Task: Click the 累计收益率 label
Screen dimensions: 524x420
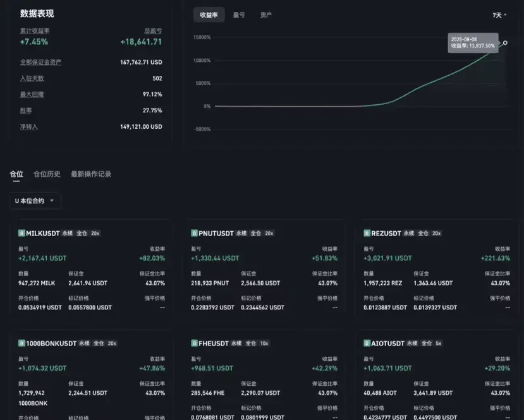Action: coord(35,31)
